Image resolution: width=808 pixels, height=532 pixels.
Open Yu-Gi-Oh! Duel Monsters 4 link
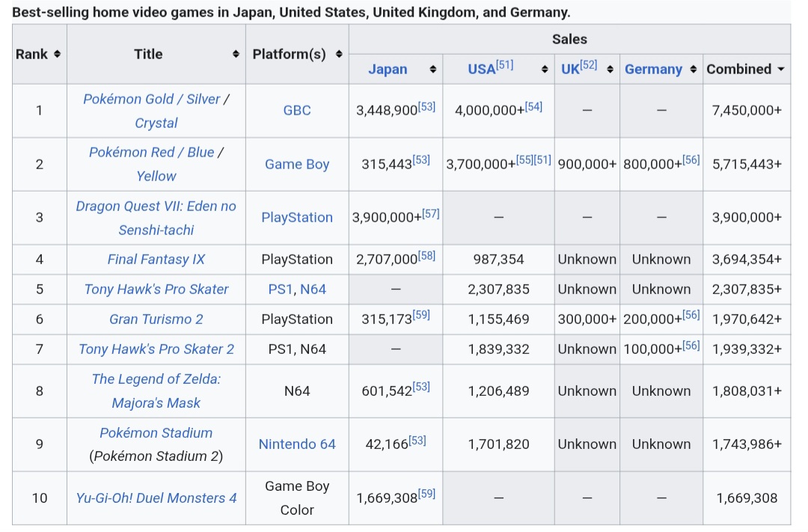click(156, 498)
